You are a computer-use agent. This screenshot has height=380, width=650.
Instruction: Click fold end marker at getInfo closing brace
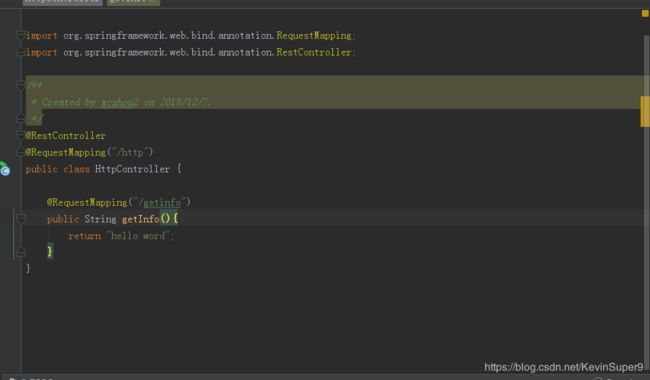(x=20, y=252)
